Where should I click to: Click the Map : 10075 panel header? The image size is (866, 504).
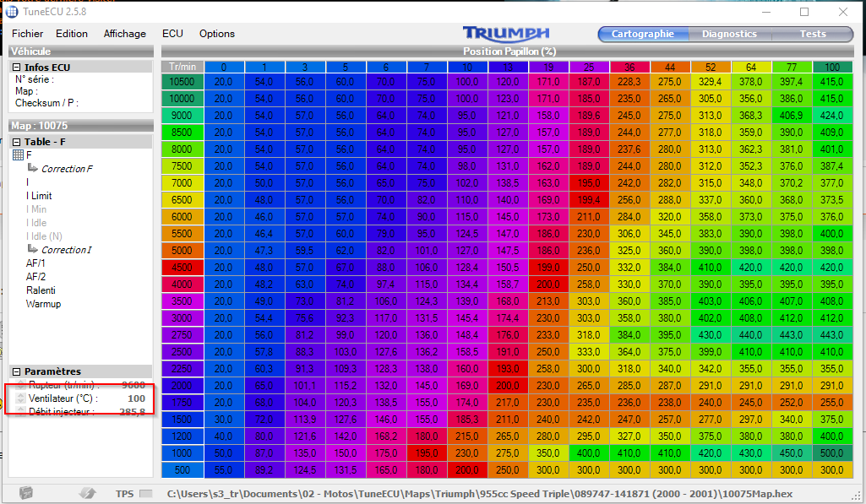80,125
